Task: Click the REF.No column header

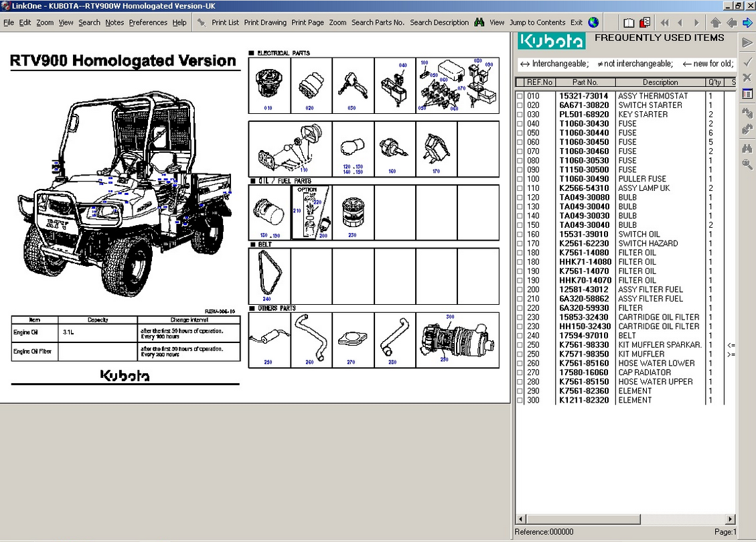Action: pyautogui.click(x=540, y=82)
